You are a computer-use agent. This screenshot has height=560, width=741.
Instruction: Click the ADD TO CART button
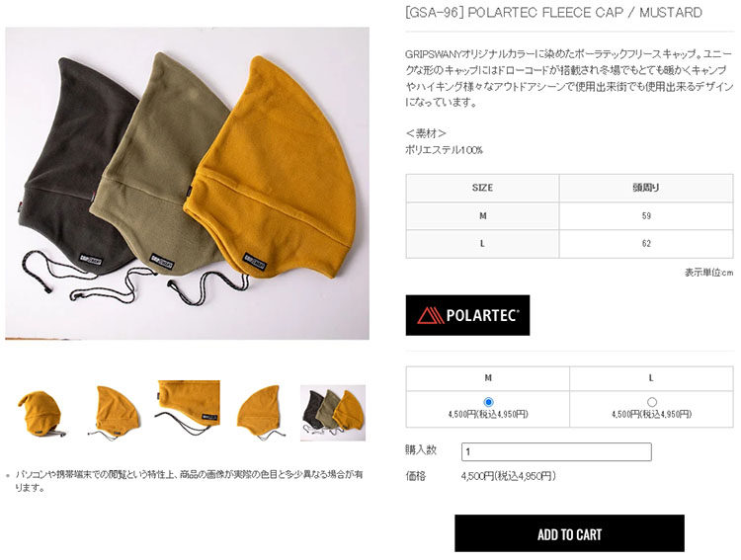(x=569, y=533)
